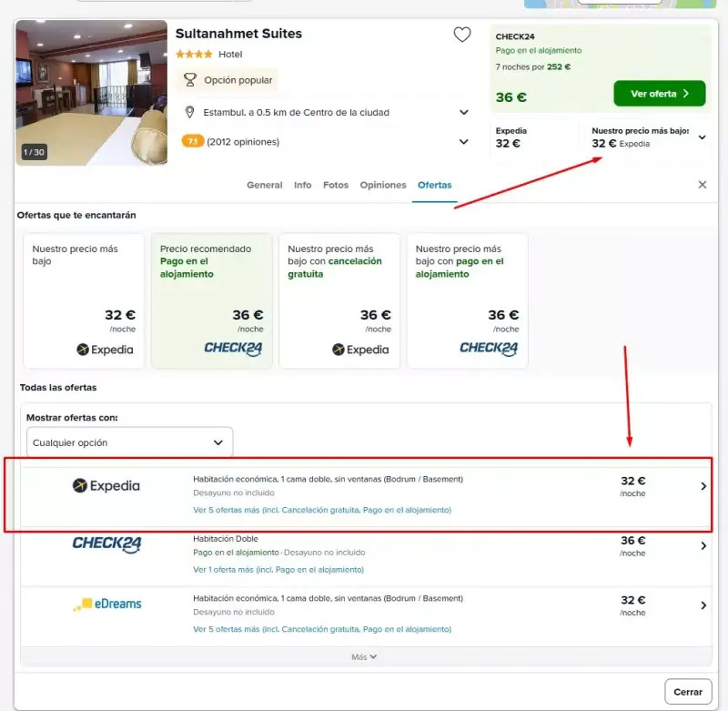Click Expedia's Habitación económica room description

[328, 479]
